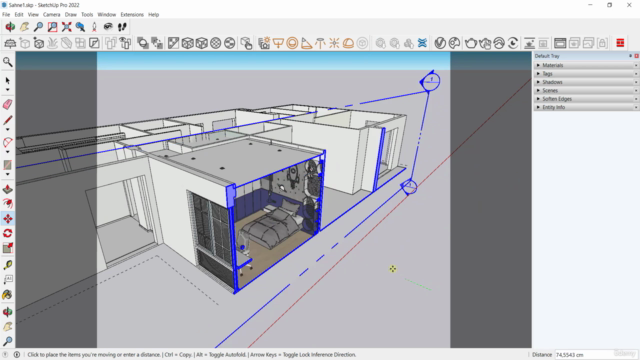This screenshot has height=360, width=640.
Task: Start V-Ray interactive render
Action: (x=485, y=43)
